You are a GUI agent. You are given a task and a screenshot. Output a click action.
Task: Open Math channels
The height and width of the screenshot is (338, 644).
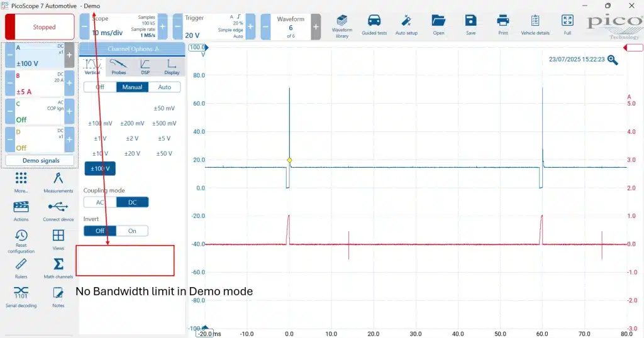pos(58,269)
